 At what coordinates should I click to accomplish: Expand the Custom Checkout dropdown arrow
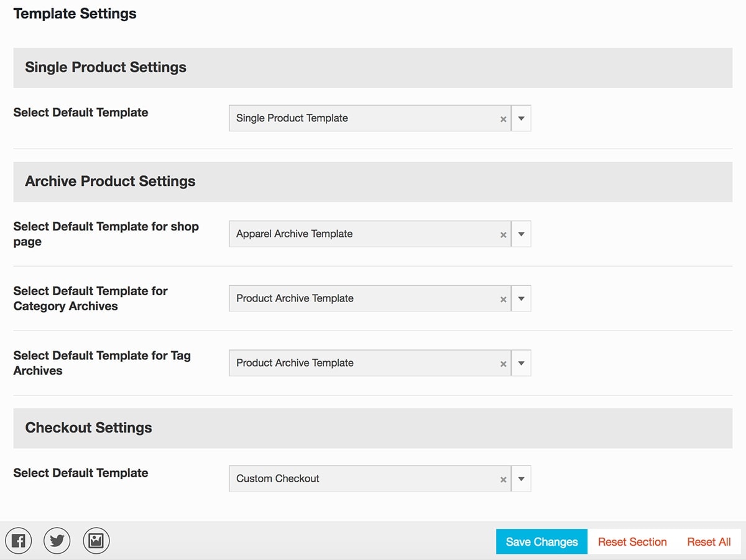(x=522, y=479)
